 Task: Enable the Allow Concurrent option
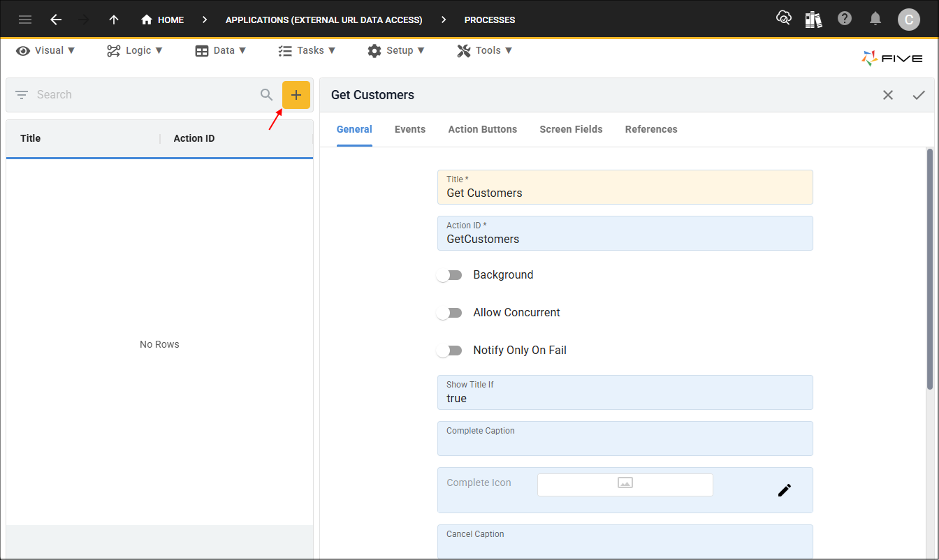(x=449, y=312)
